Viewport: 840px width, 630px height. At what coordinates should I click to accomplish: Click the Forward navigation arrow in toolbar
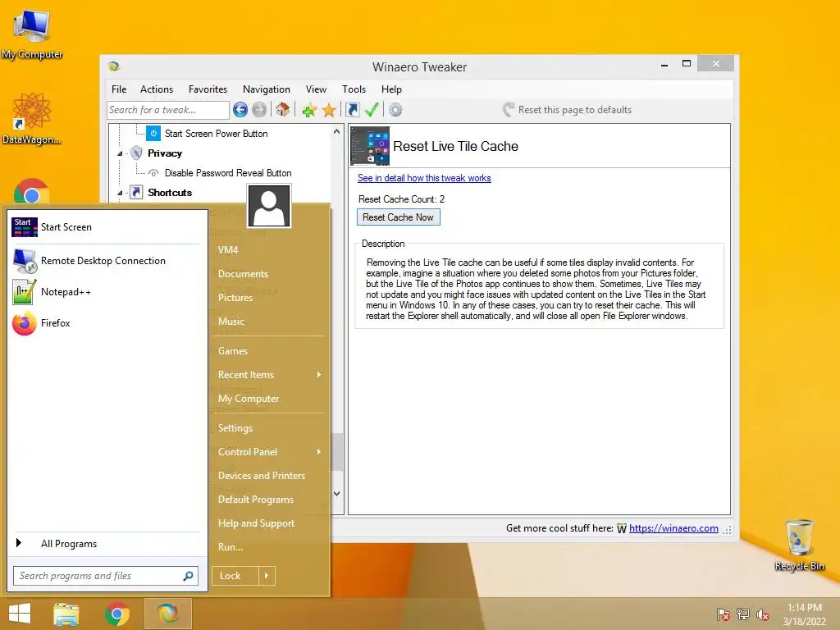click(259, 110)
